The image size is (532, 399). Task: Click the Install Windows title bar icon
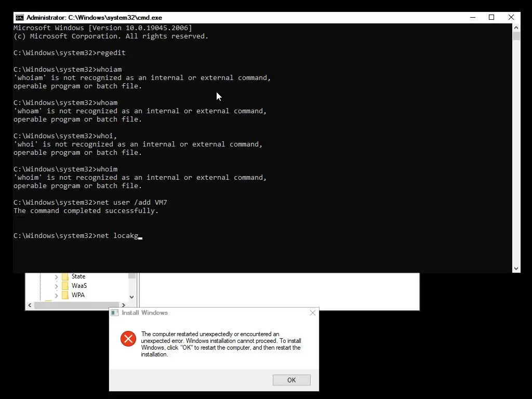click(115, 313)
